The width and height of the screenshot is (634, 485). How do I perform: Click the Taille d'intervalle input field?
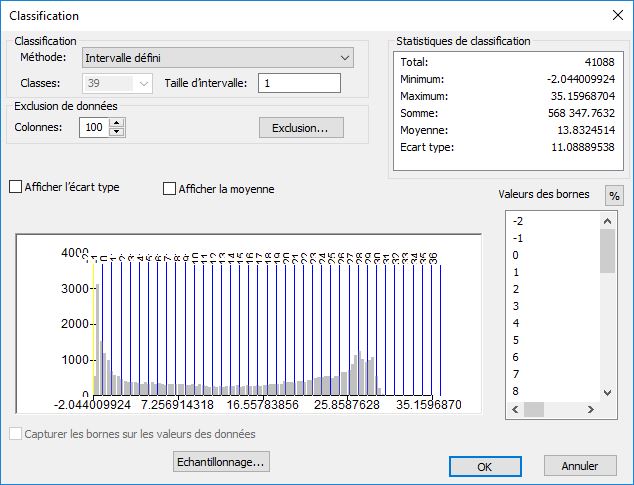coord(299,84)
